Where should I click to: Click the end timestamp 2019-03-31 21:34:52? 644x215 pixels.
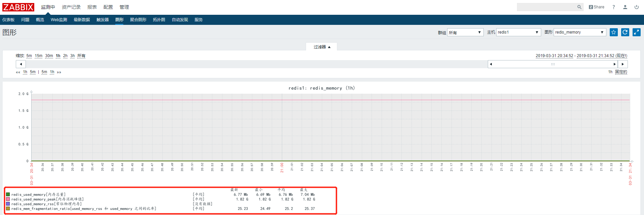(x=596, y=56)
